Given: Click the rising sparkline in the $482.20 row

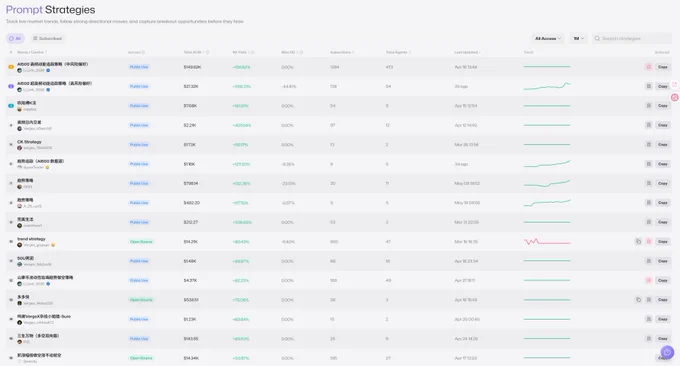Looking at the screenshot, I should (x=547, y=203).
